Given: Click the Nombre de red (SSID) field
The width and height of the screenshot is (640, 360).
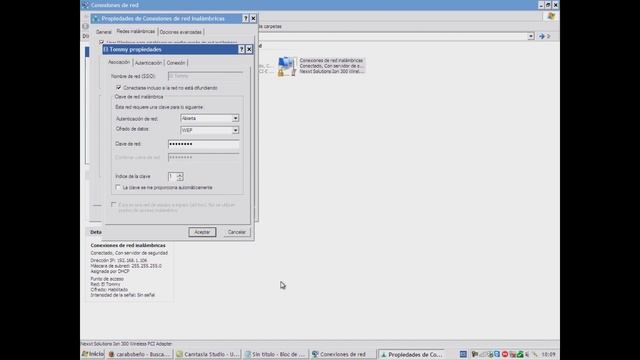Looking at the screenshot, I should point(205,76).
